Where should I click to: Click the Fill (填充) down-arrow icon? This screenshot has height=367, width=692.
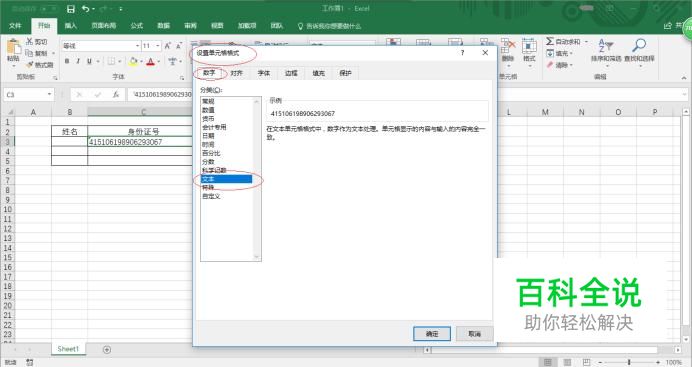point(550,53)
